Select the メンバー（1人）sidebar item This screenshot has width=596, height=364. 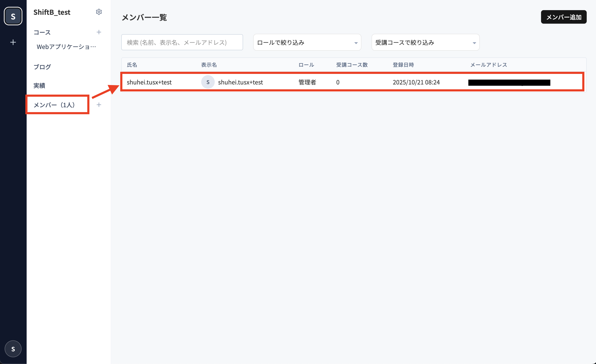(x=54, y=105)
